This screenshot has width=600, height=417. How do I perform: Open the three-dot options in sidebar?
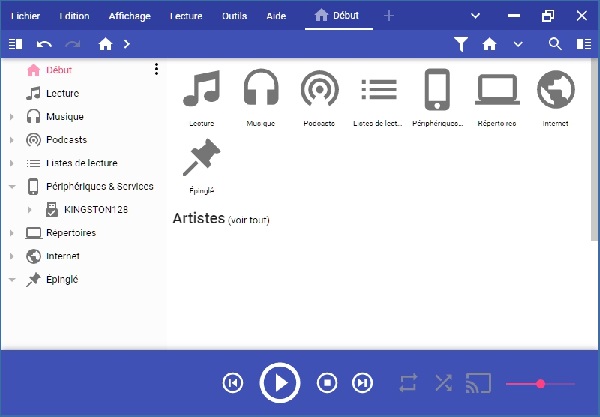pyautogui.click(x=156, y=69)
